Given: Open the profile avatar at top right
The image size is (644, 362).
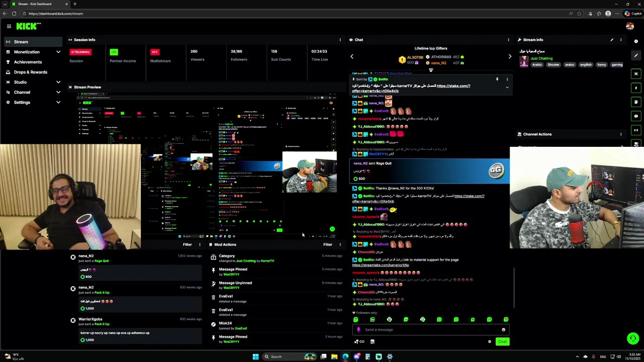Looking at the screenshot, I should (x=630, y=26).
